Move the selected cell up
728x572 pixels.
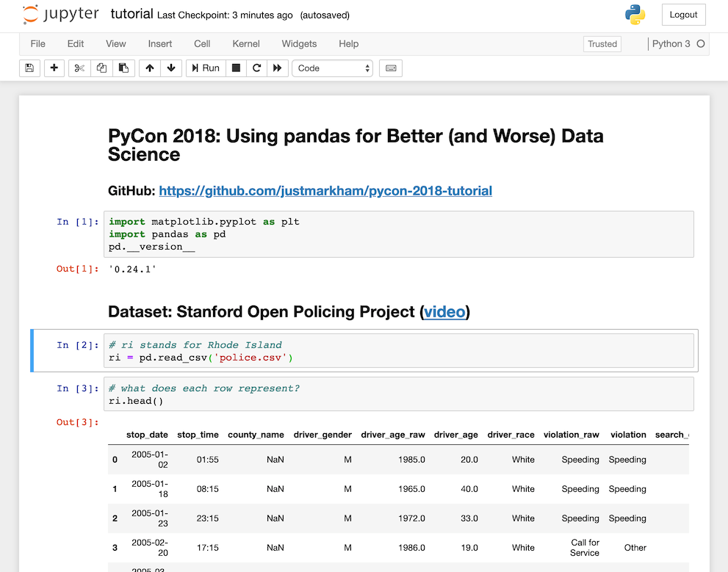click(x=150, y=68)
